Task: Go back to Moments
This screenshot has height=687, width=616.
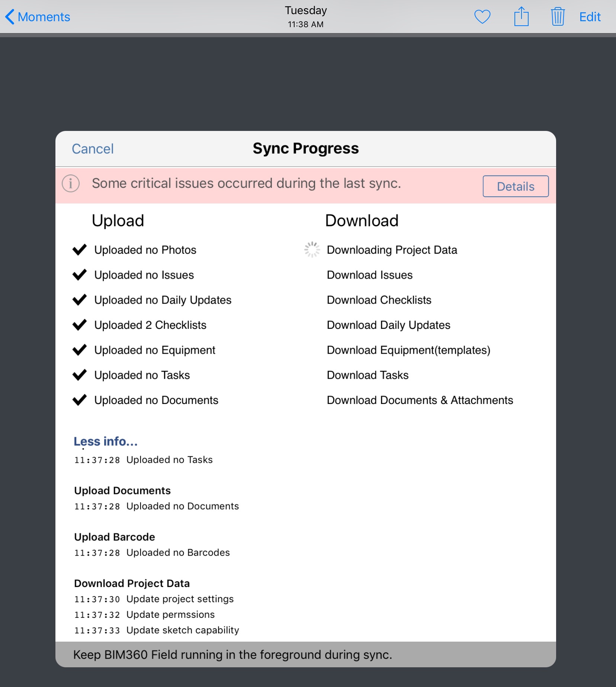Action: coord(44,17)
